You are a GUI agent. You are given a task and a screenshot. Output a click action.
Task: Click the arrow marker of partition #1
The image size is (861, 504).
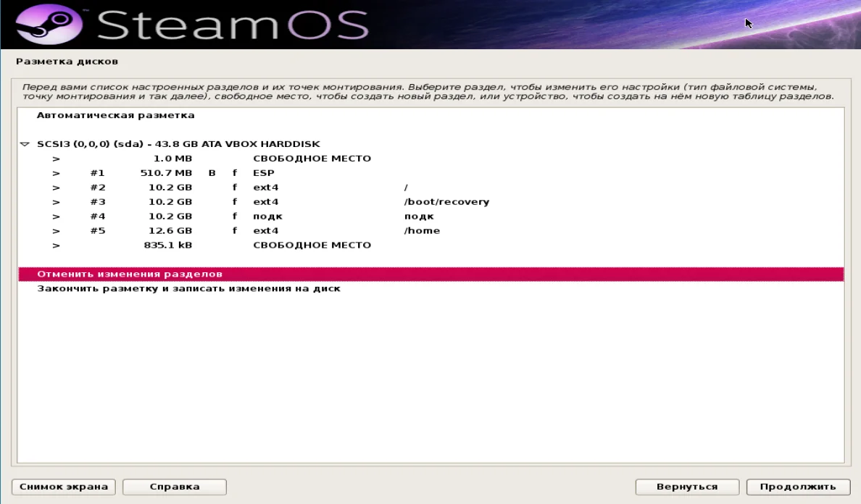coord(56,173)
